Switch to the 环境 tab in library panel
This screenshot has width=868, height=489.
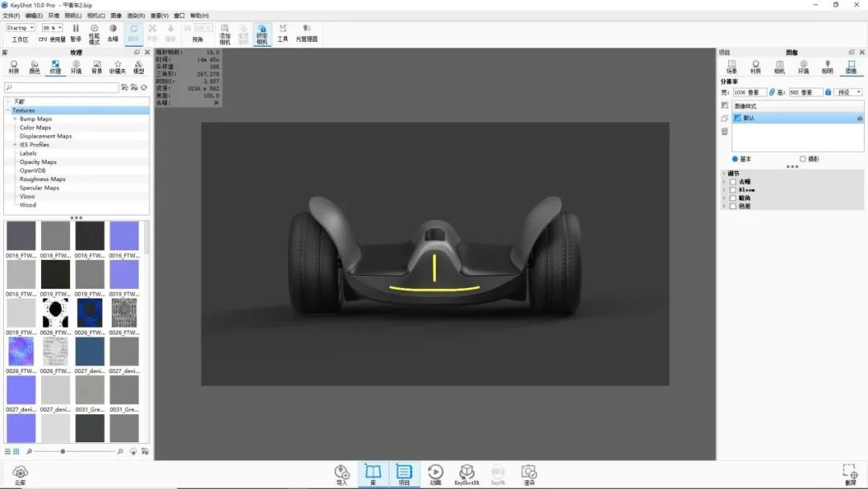pyautogui.click(x=76, y=67)
